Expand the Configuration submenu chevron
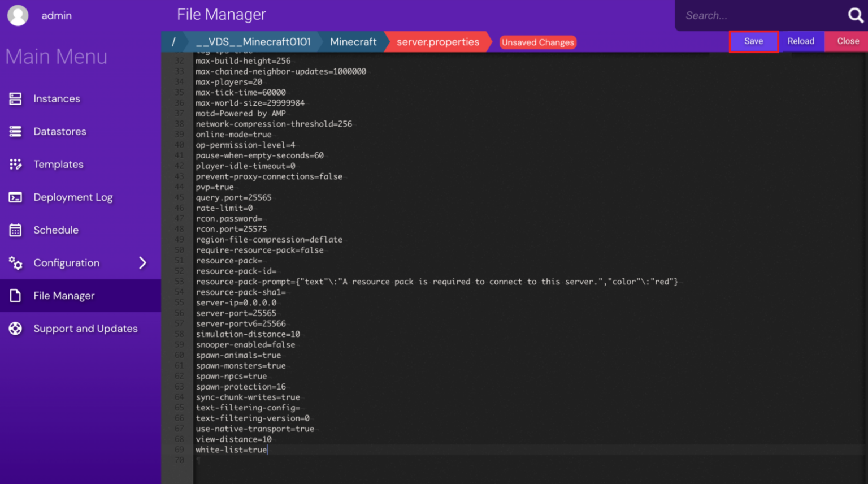 [x=142, y=262]
